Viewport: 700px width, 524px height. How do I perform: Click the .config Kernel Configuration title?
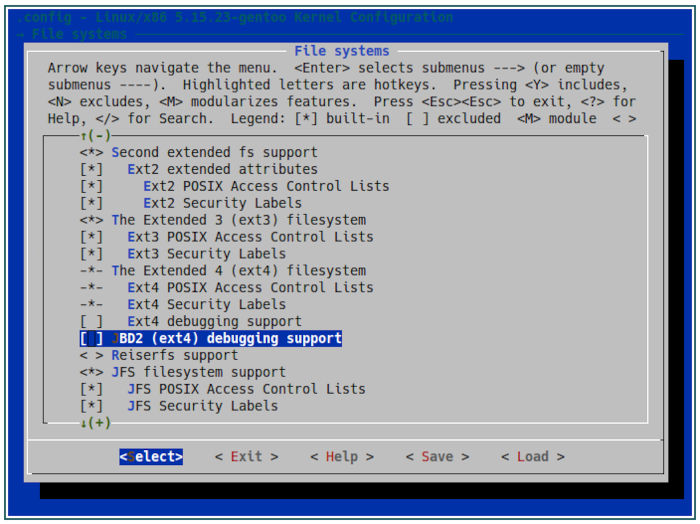pos(235,17)
